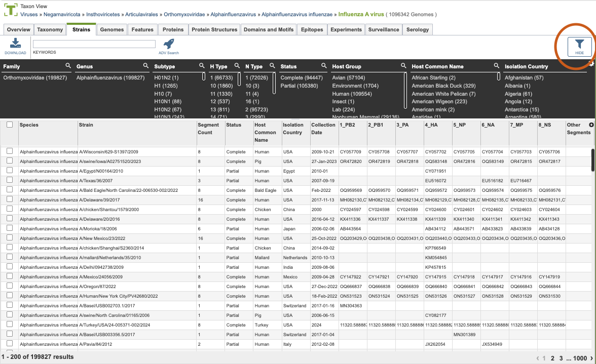Click the Download icon

pos(15,43)
